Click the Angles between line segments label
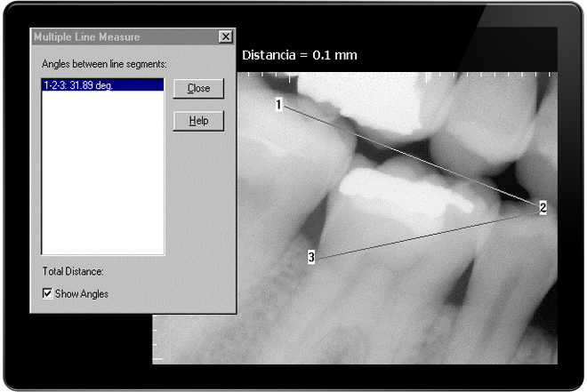Image resolution: width=587 pixels, height=392 pixels. (x=98, y=65)
